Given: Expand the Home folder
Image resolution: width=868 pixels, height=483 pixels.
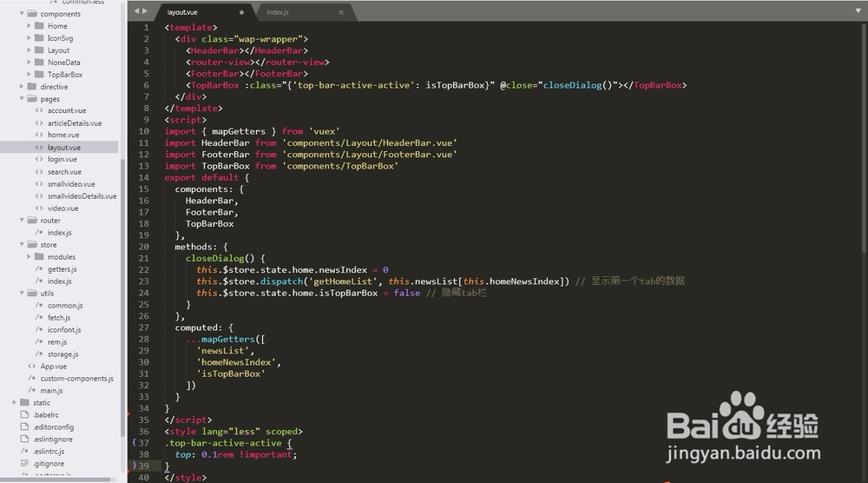Looking at the screenshot, I should (29, 25).
